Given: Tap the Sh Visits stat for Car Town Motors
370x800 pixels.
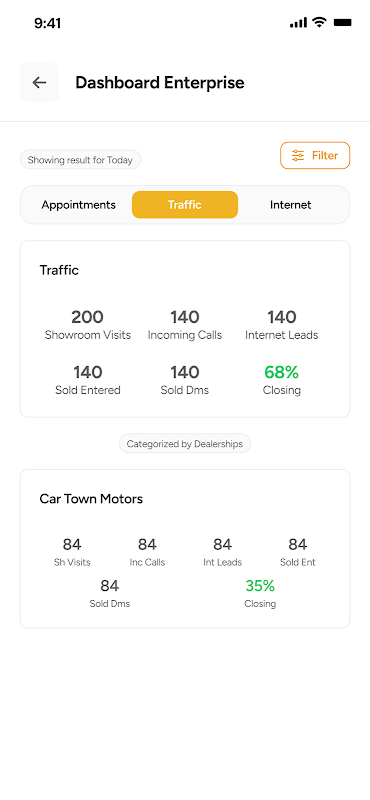Looking at the screenshot, I should tap(72, 553).
